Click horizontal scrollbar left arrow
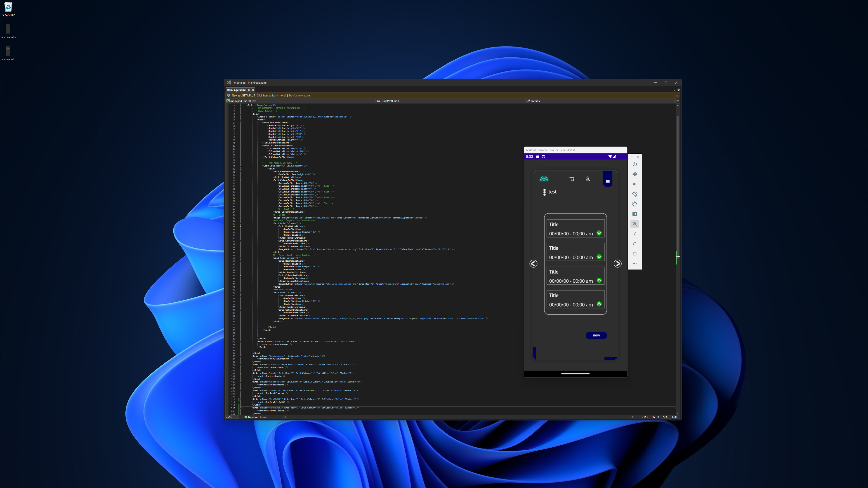The height and width of the screenshot is (488, 868). (285, 417)
